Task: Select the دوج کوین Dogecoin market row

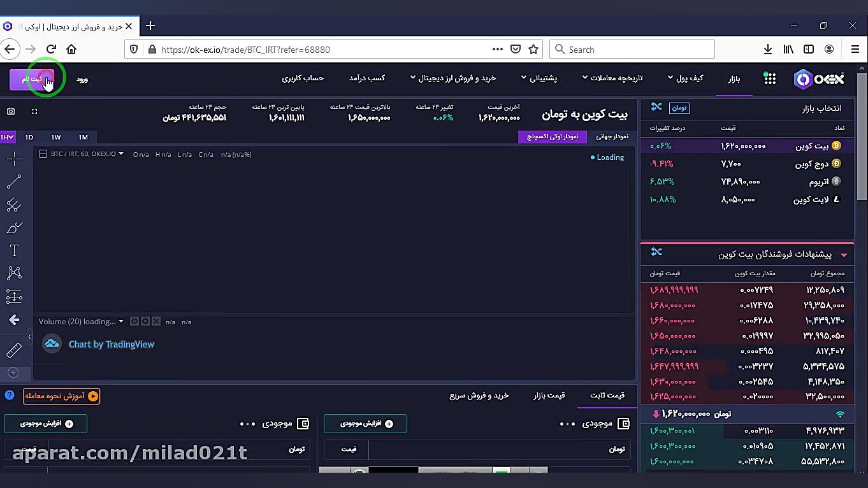Action: point(747,164)
